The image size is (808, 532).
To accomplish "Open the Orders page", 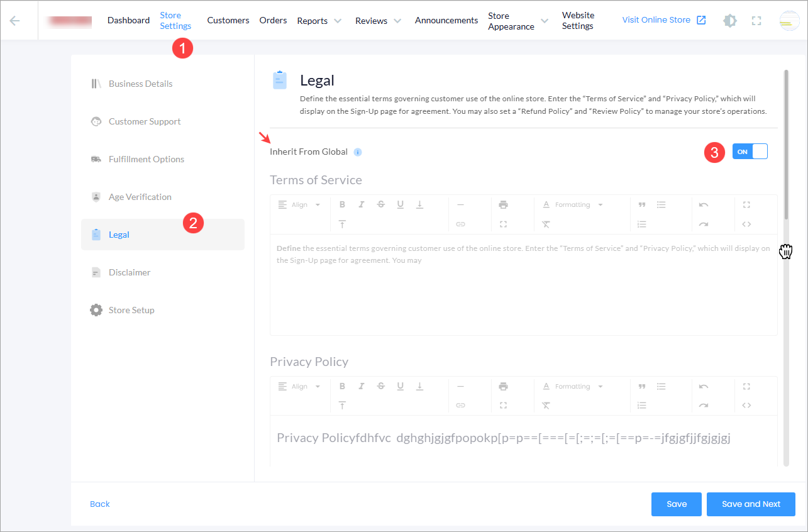I will (x=273, y=20).
